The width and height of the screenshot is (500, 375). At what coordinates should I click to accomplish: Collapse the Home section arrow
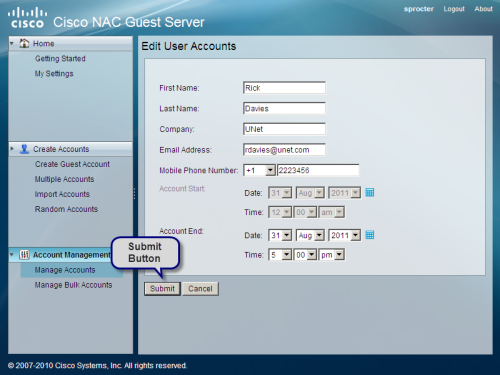(x=12, y=43)
